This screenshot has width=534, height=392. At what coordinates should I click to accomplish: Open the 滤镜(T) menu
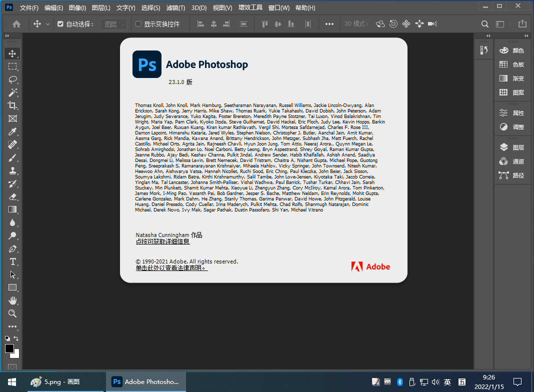coord(175,8)
